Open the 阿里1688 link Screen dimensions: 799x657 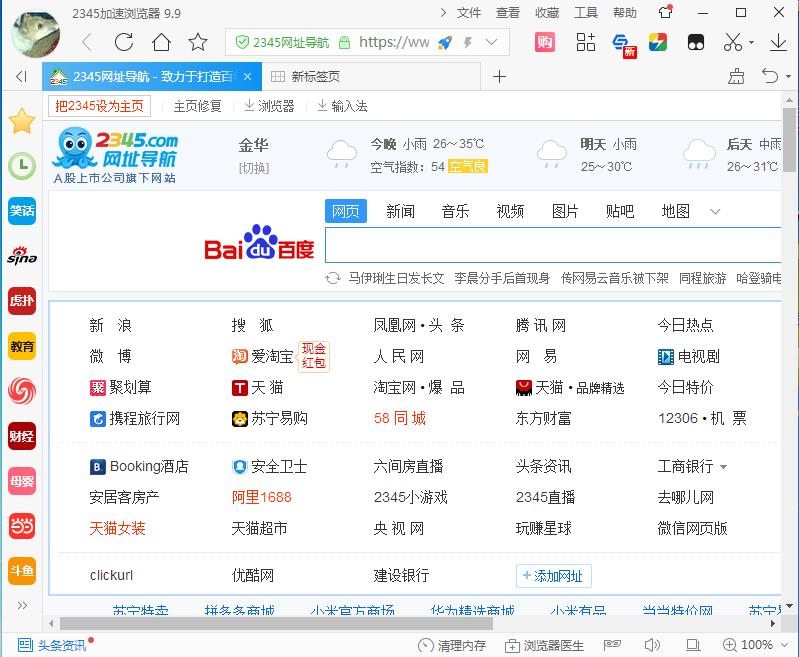261,497
